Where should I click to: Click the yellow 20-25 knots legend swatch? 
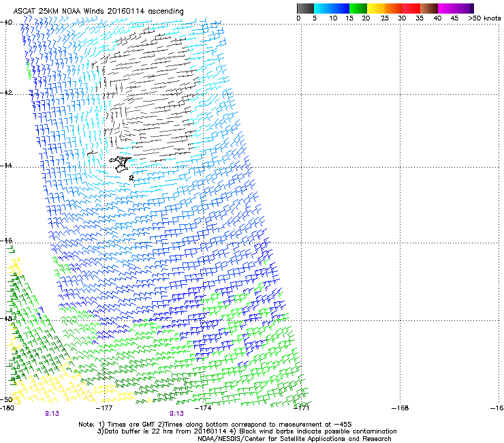[x=376, y=8]
